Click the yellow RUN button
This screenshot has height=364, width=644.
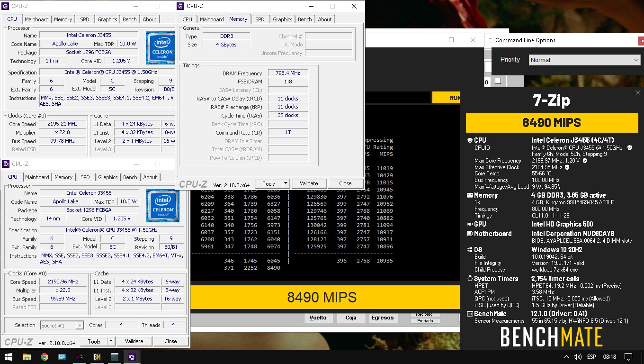[x=446, y=98]
